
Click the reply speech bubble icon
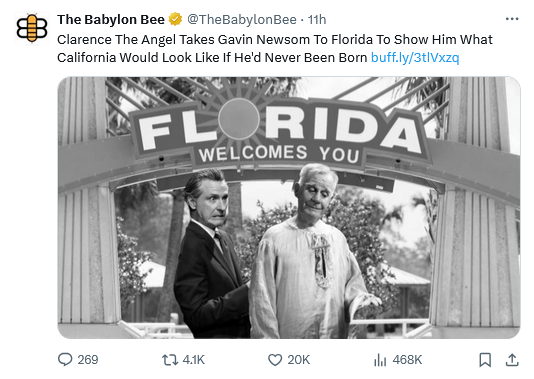pos(65,360)
